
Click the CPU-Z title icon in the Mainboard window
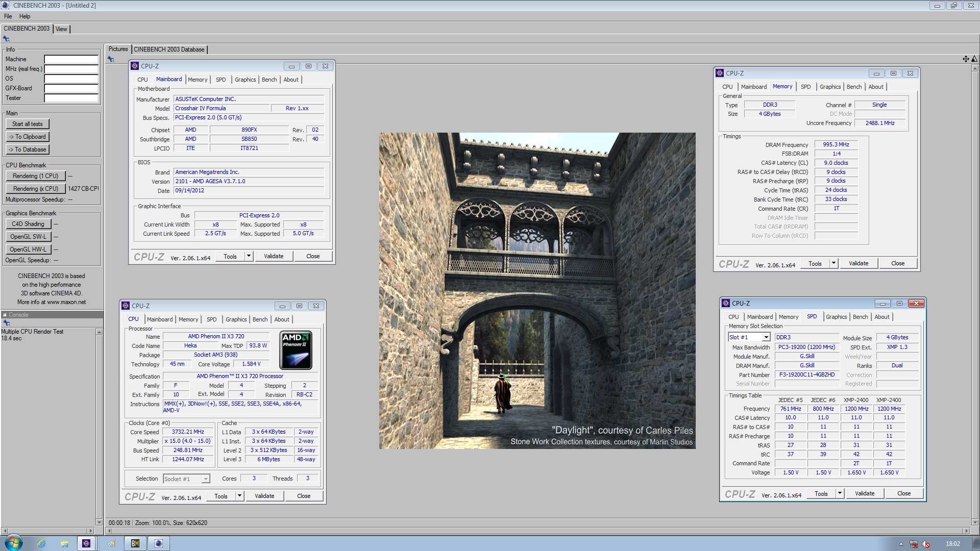[x=135, y=66]
